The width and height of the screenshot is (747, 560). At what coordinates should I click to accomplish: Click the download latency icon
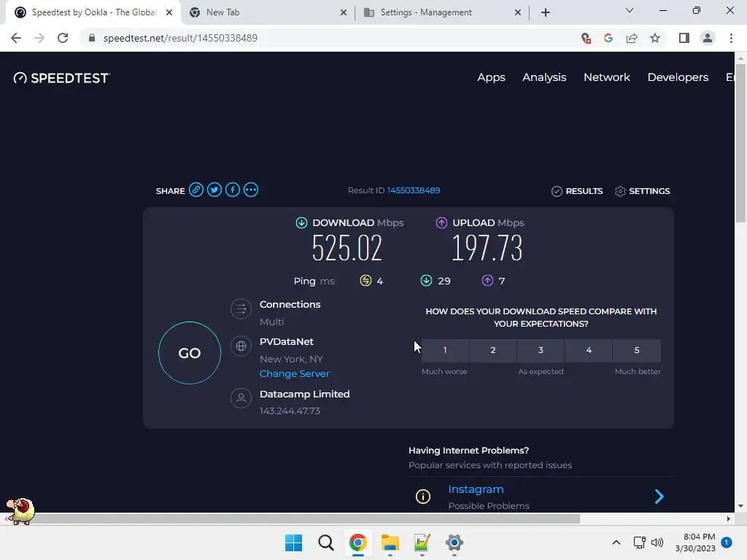click(426, 281)
